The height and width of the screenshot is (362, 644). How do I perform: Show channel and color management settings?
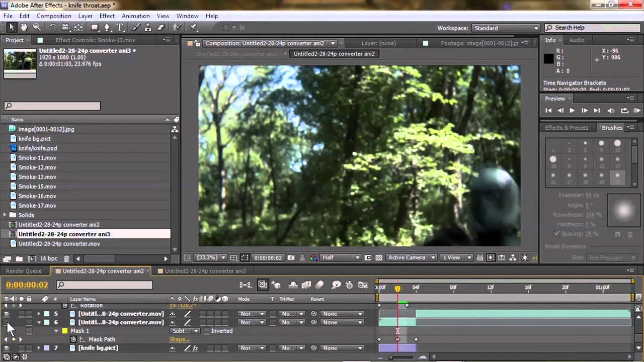tap(314, 257)
